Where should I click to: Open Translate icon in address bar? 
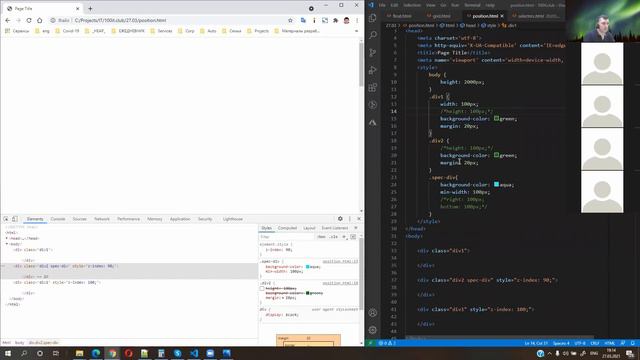pyautogui.click(x=303, y=20)
